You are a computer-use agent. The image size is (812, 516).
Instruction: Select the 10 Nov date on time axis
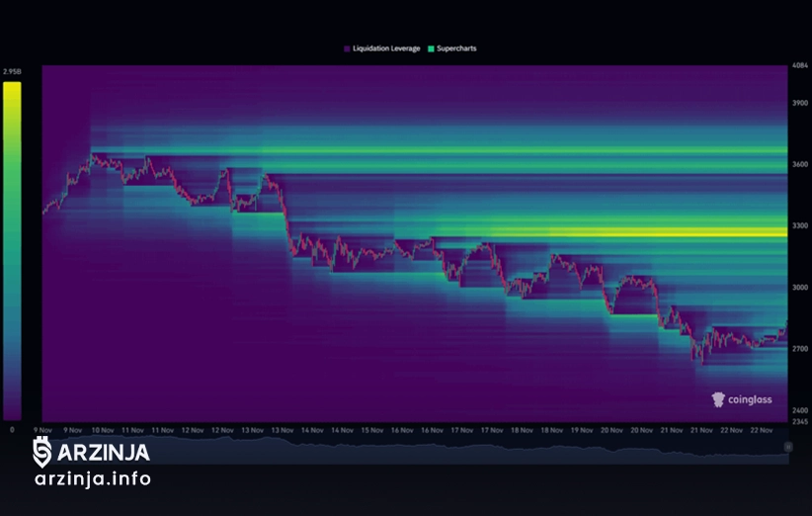point(105,430)
